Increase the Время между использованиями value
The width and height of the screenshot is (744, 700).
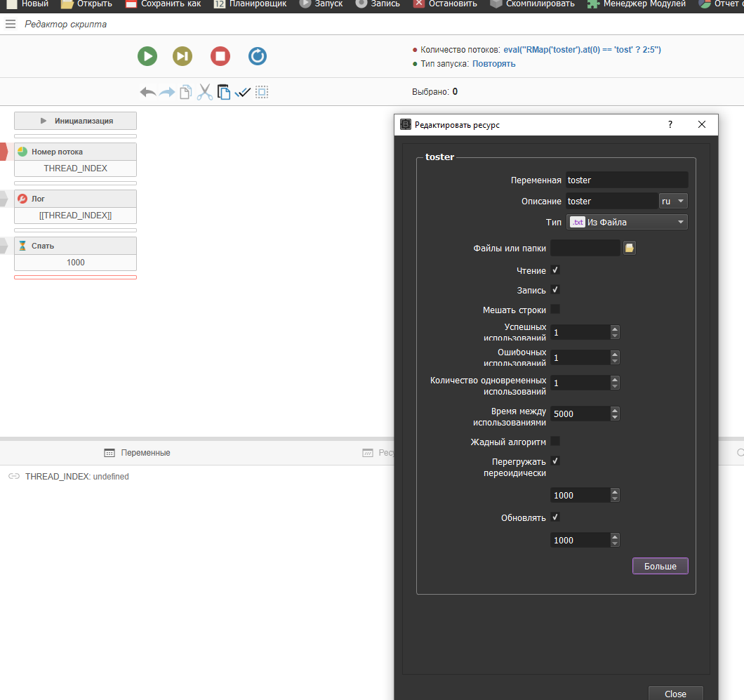coord(615,410)
